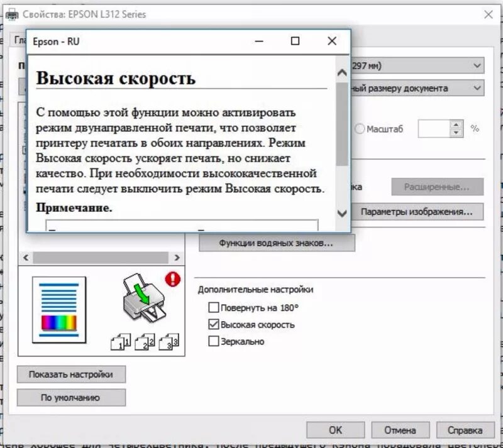Open help with the Справка button
The width and height of the screenshot is (503, 448).
click(x=465, y=430)
